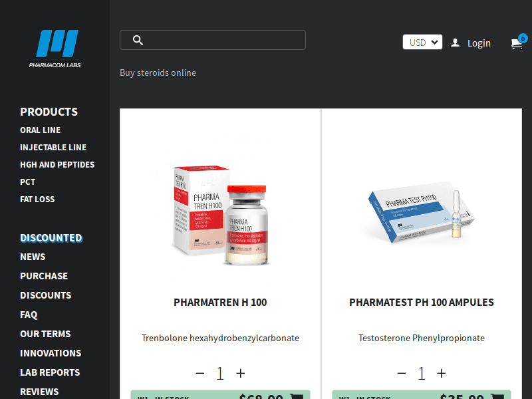Click the user profile icon beside Login
The image size is (532, 399).
(455, 43)
